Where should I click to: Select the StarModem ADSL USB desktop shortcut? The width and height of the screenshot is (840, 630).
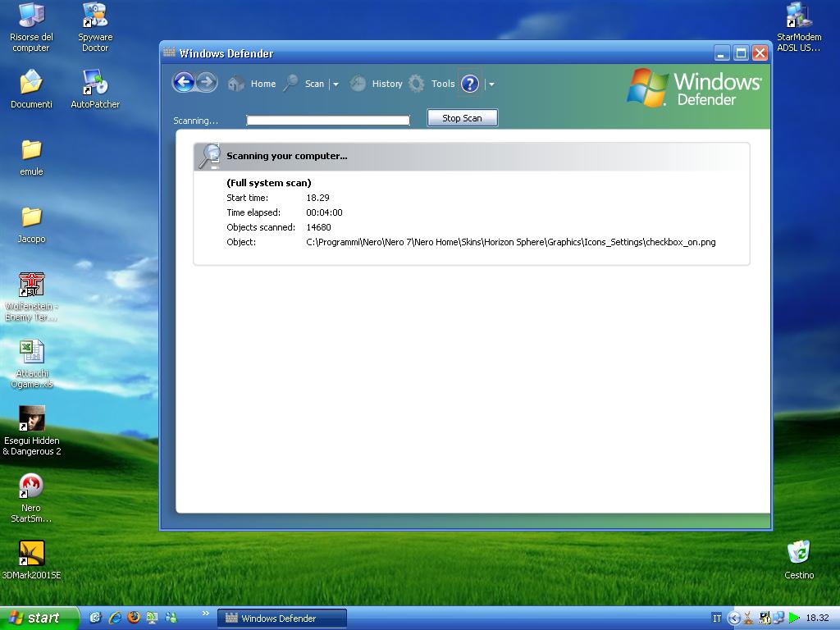(x=799, y=27)
